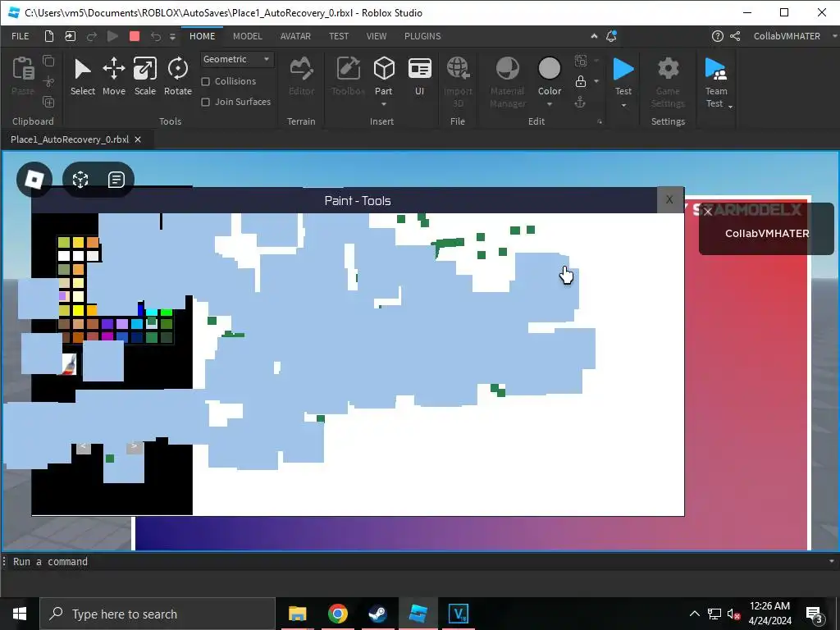Open the Roblox logo menu in viewport
840x630 pixels.
(x=34, y=180)
